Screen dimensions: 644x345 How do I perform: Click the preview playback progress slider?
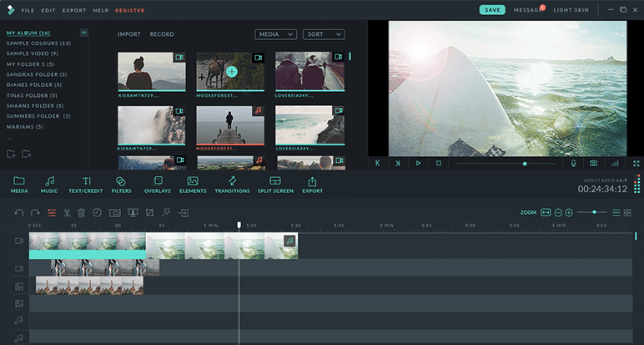pos(506,164)
